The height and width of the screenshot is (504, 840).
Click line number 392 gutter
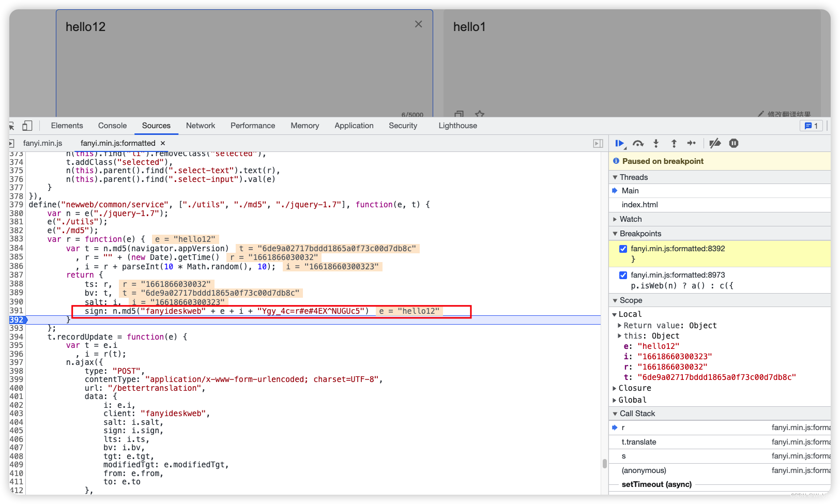[x=17, y=320]
